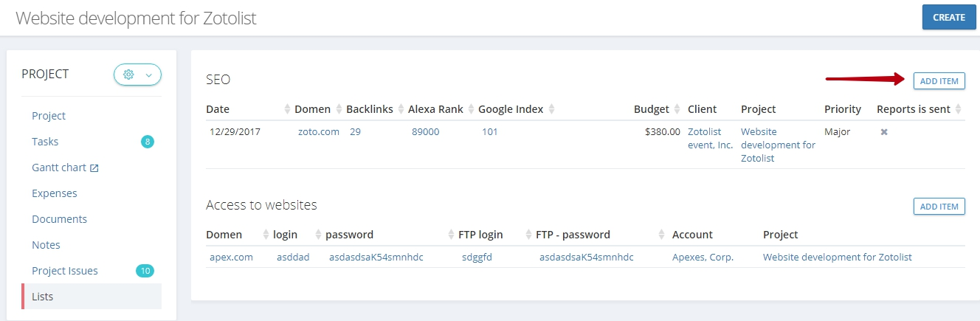Open the project settings gear dropdown
980x321 pixels.
click(137, 75)
